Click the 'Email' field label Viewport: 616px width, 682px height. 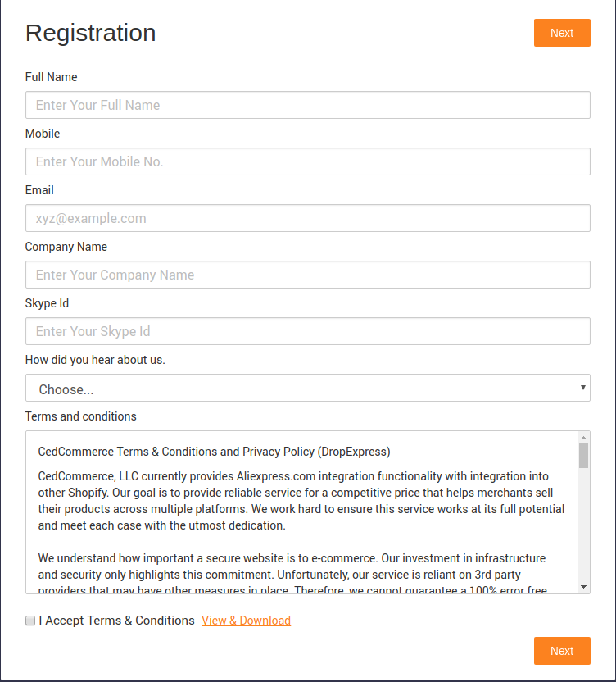click(x=39, y=190)
